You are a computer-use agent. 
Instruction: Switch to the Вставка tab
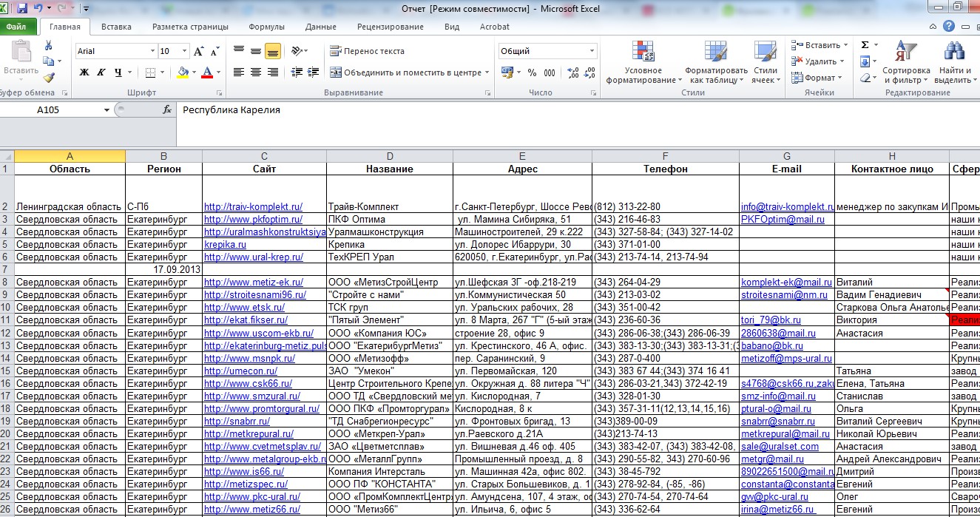click(x=116, y=27)
